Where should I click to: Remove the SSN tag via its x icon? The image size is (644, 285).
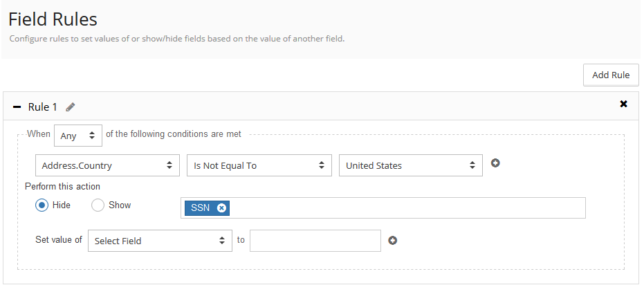click(221, 208)
